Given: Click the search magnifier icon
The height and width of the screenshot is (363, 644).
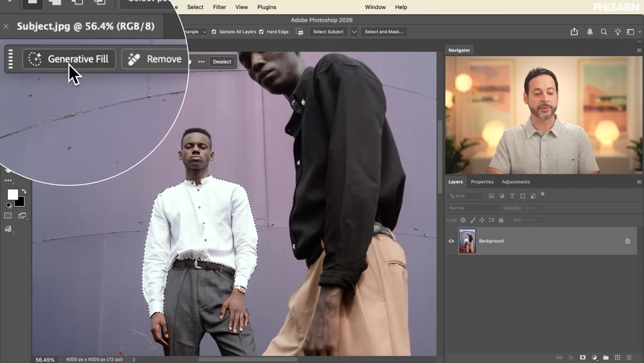Looking at the screenshot, I should pos(604,32).
